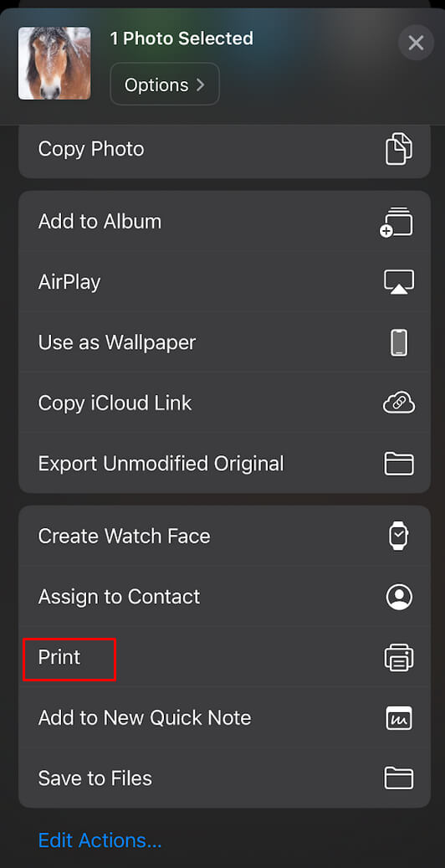Select Assign to Contact

pos(225,597)
